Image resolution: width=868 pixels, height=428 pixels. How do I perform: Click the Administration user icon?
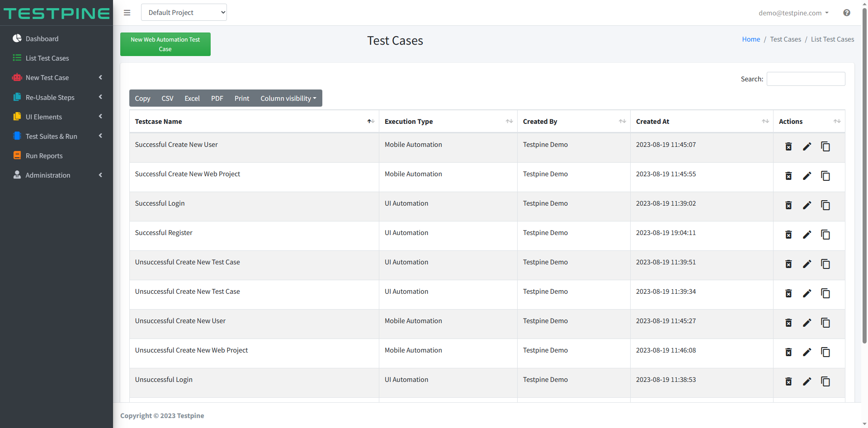(x=17, y=175)
